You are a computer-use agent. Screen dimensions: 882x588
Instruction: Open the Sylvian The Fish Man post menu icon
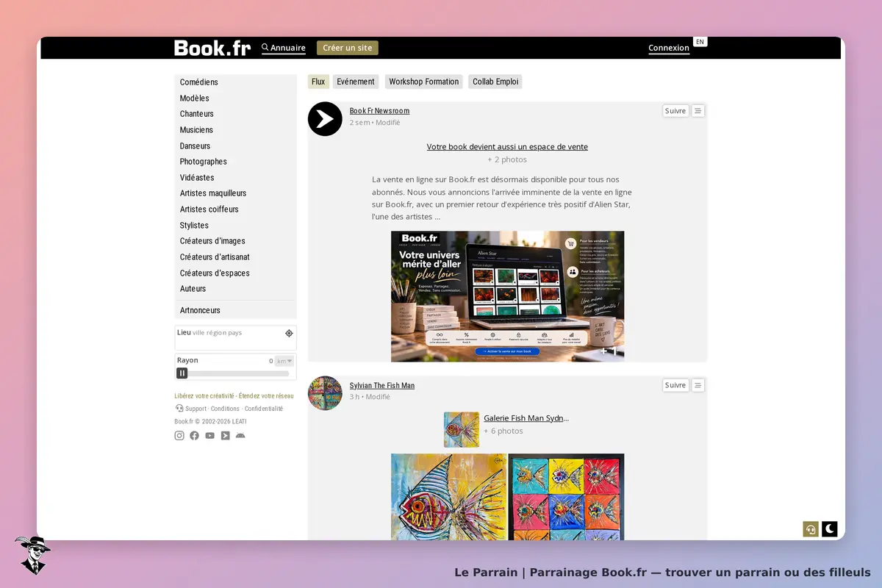pos(698,385)
